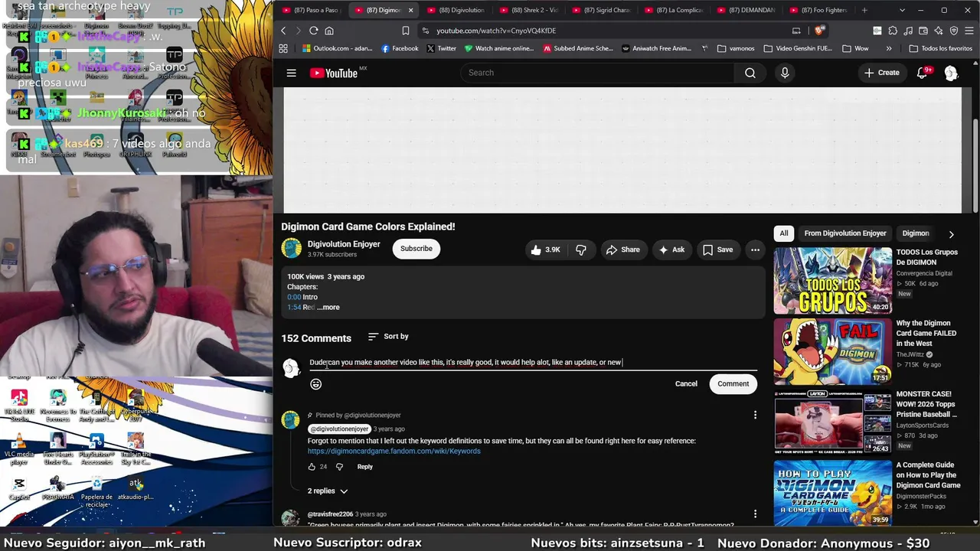This screenshot has width=980, height=551.
Task: Open options menu for travisfree2206's comment
Action: (x=755, y=514)
